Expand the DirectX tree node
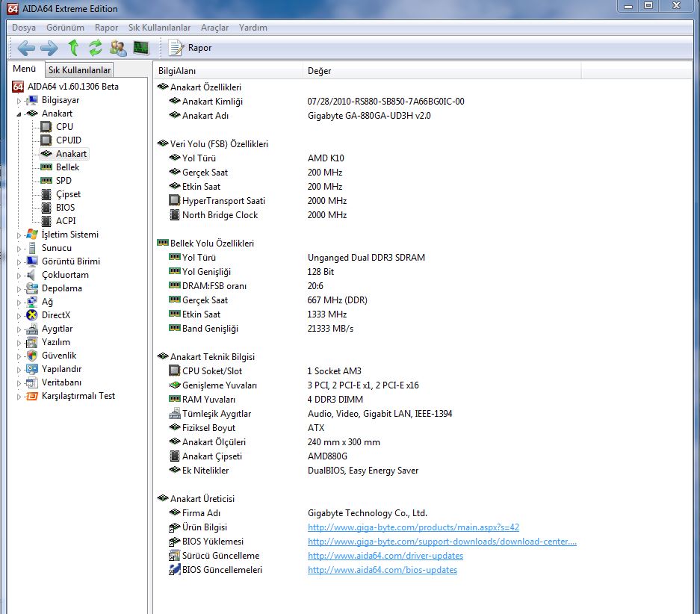 click(19, 316)
